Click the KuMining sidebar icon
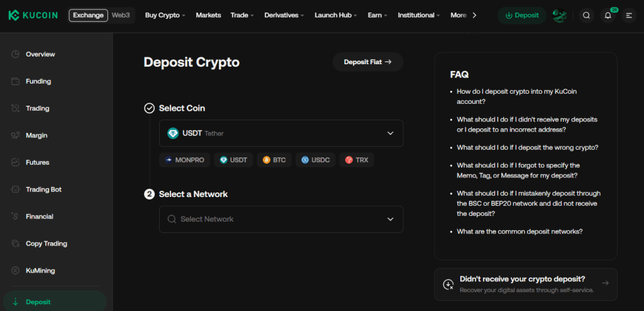The width and height of the screenshot is (644, 311). click(x=15, y=271)
